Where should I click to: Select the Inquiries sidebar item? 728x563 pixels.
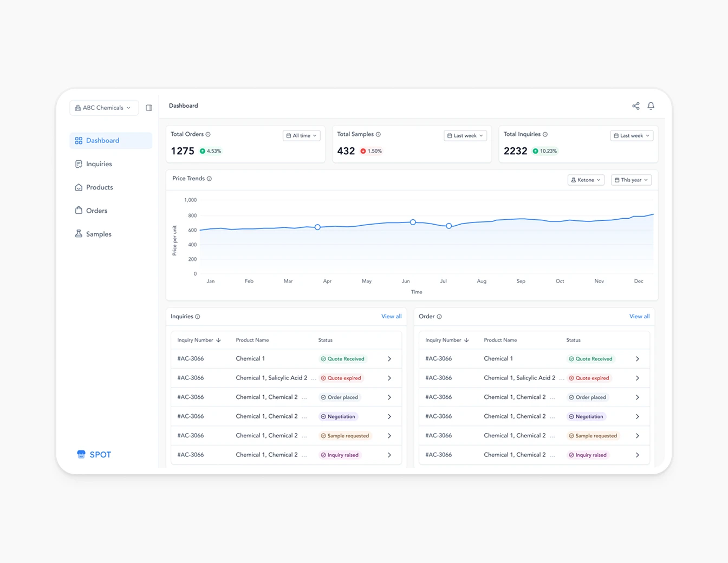(99, 163)
